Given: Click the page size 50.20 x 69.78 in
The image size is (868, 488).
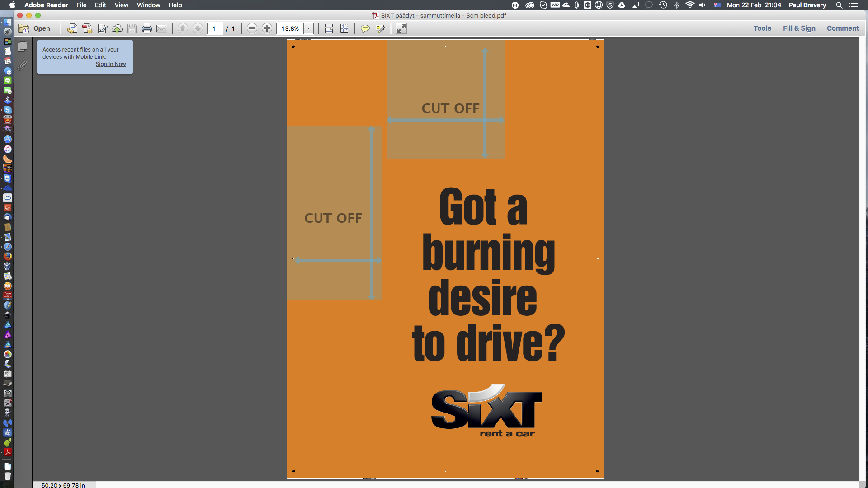Looking at the screenshot, I should pos(63,485).
